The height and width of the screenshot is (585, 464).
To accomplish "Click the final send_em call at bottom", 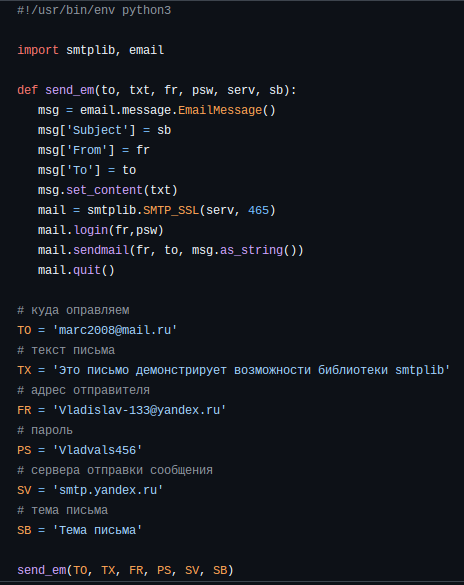I will tap(125, 570).
